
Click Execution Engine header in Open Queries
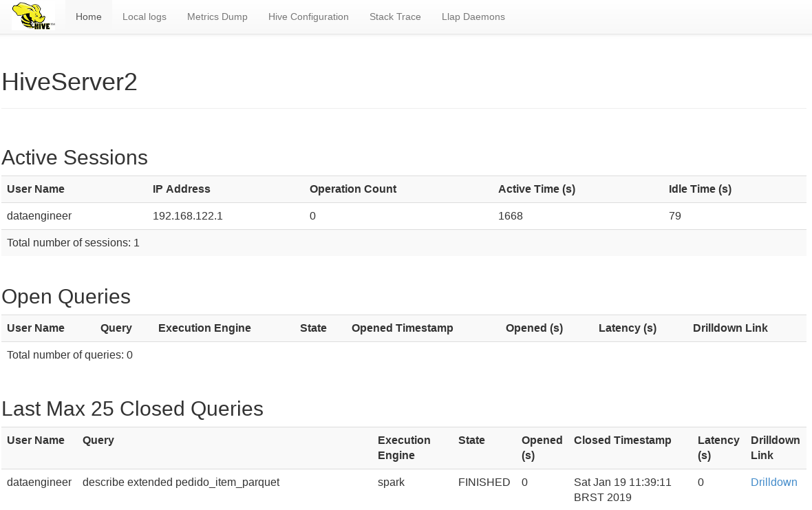click(x=204, y=328)
